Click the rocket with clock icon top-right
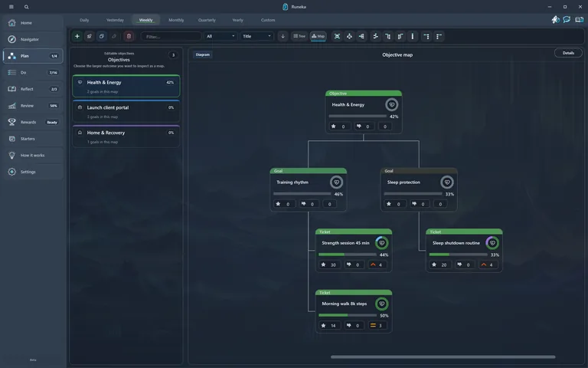 pyautogui.click(x=555, y=19)
